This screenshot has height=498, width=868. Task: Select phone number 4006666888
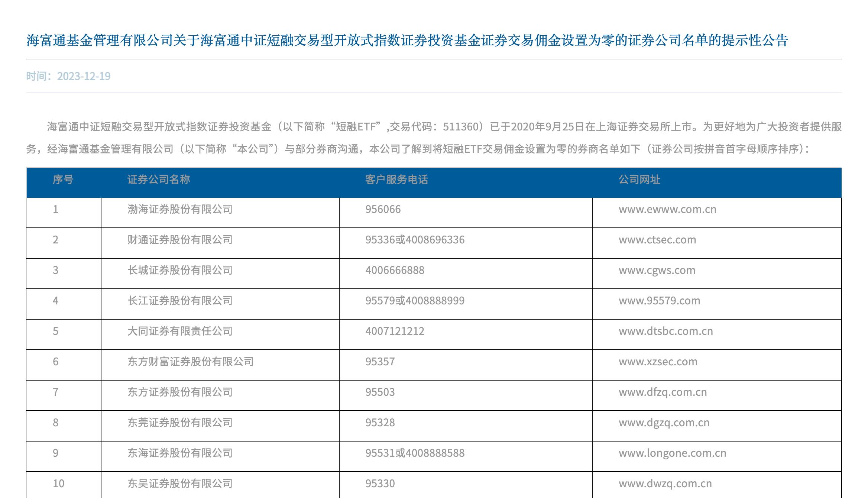point(395,270)
